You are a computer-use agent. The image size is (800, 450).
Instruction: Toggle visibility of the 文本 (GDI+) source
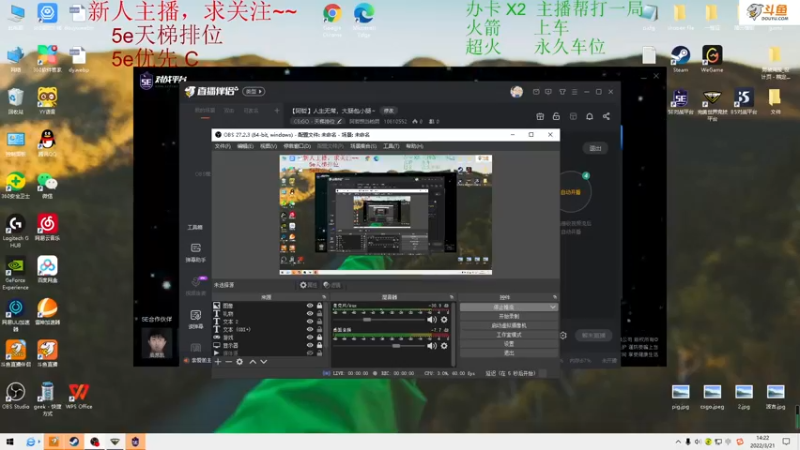(x=310, y=330)
